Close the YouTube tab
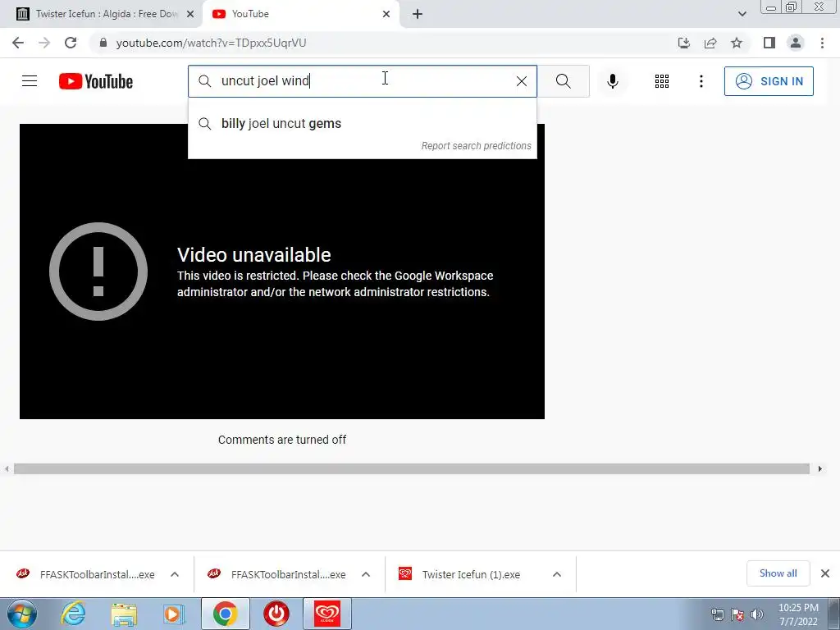 point(386,14)
